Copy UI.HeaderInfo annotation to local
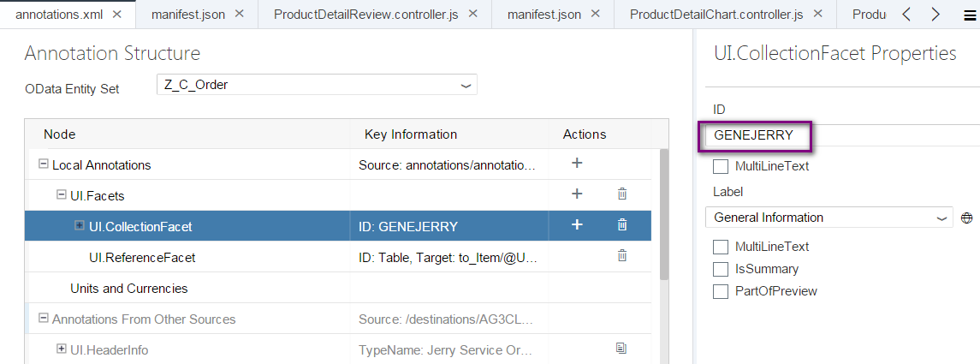The image size is (980, 364). [621, 348]
